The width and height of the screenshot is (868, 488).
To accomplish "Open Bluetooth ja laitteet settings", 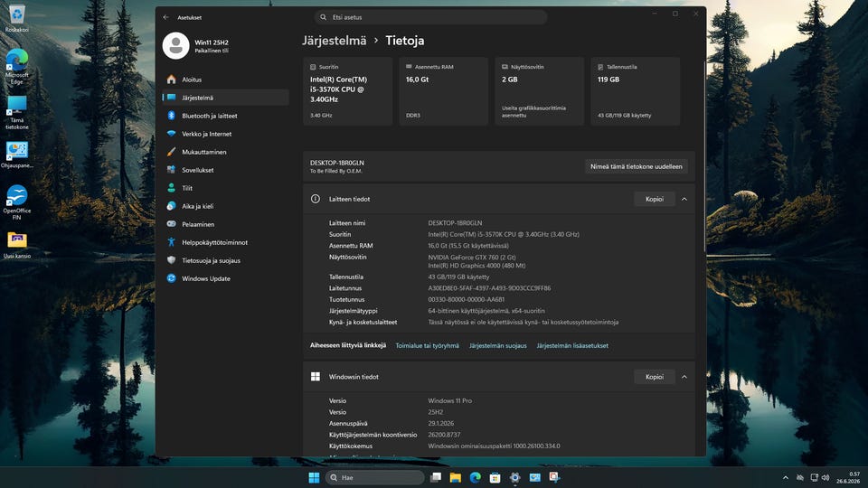I will [225, 116].
